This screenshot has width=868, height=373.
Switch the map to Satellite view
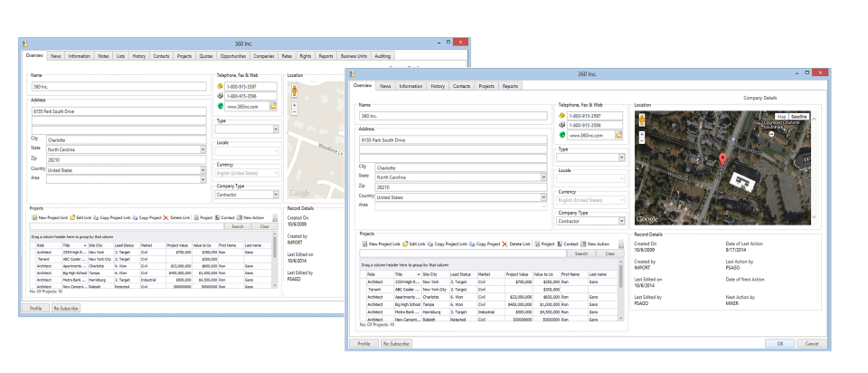[798, 117]
